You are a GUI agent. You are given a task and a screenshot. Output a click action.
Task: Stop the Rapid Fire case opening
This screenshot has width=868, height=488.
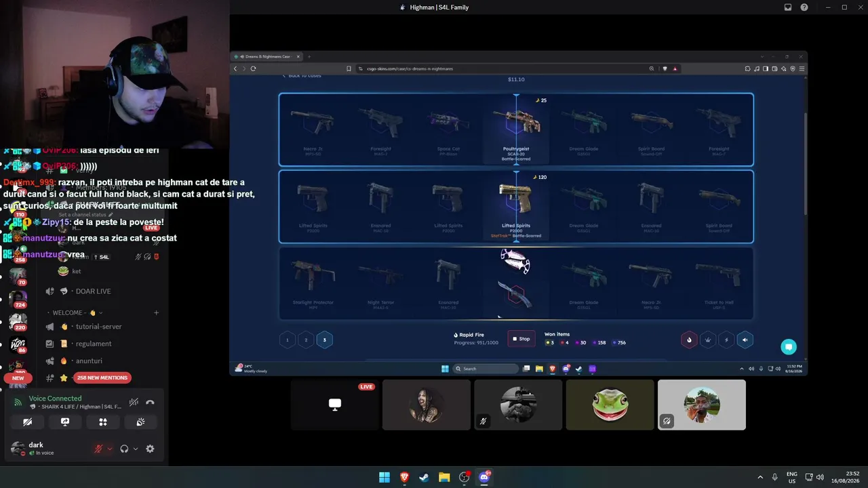(521, 339)
